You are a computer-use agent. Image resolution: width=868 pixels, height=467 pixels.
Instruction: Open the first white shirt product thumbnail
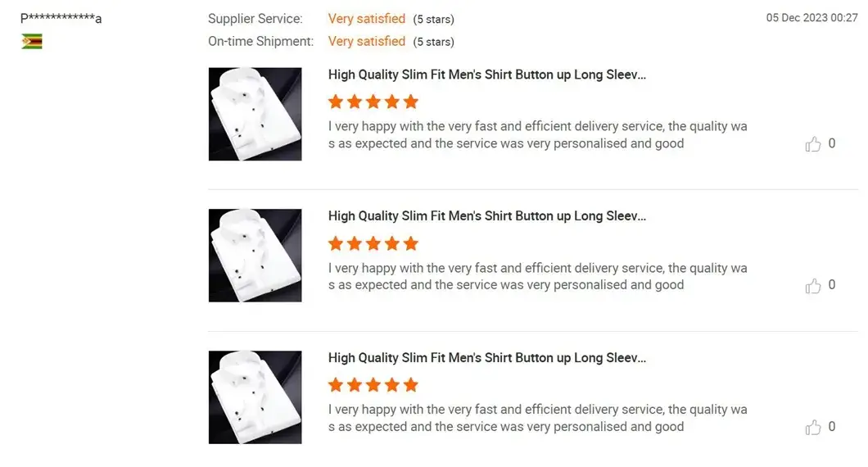click(x=255, y=114)
